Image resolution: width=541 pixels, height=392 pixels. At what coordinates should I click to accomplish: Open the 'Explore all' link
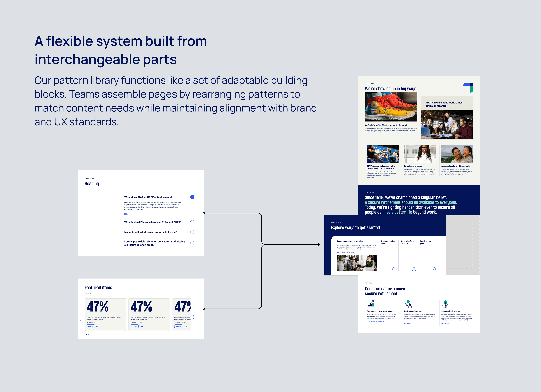tap(88, 294)
